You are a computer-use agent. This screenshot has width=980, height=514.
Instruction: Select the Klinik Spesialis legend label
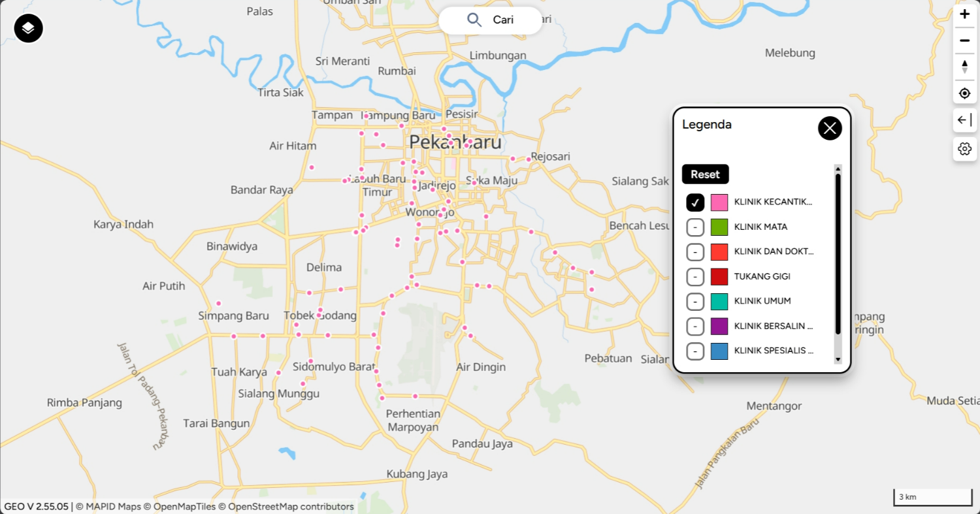[774, 351]
